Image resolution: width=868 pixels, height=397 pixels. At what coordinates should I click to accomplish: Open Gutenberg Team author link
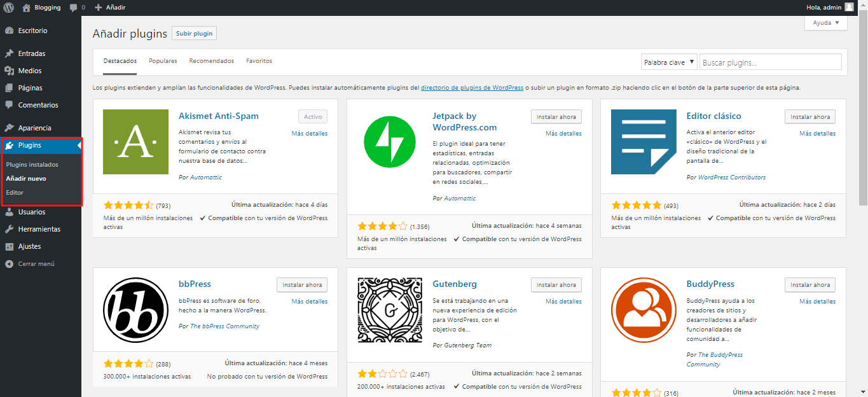(468, 345)
